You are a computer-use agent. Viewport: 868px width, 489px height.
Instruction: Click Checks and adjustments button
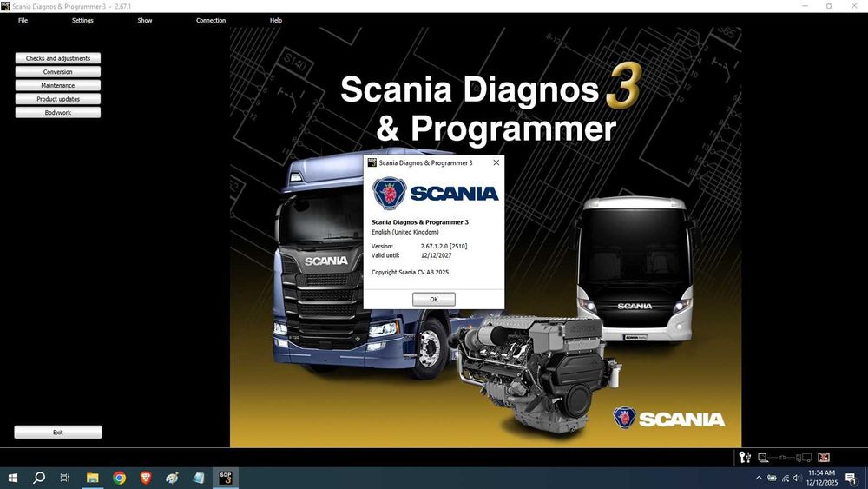[58, 58]
